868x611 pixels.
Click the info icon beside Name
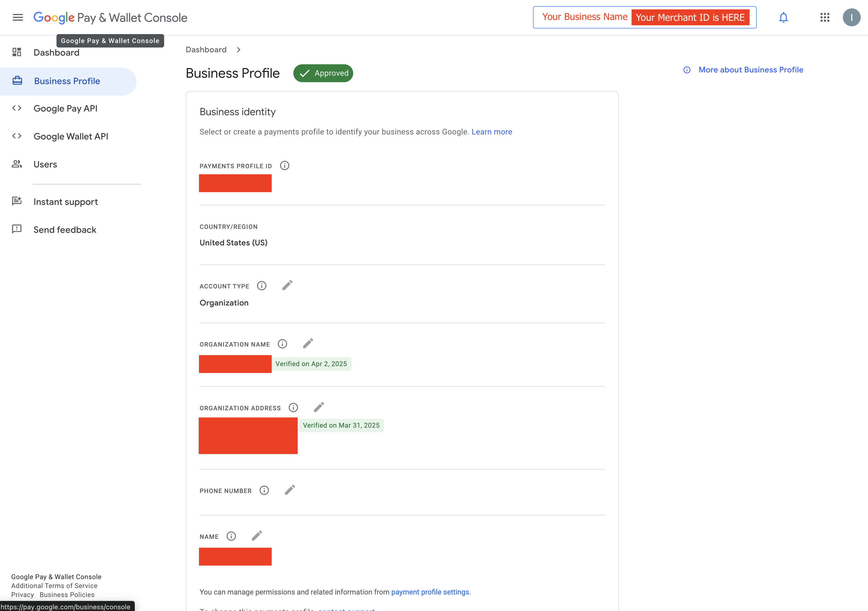(231, 536)
